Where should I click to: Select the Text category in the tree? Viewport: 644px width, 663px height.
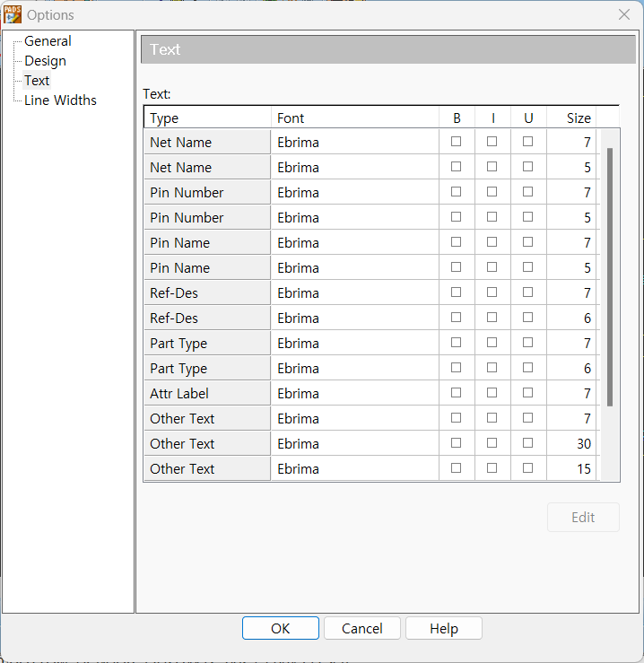(x=37, y=81)
